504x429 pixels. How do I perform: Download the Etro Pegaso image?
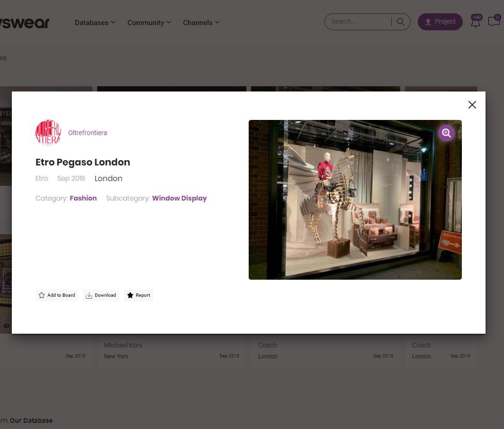pos(101,295)
